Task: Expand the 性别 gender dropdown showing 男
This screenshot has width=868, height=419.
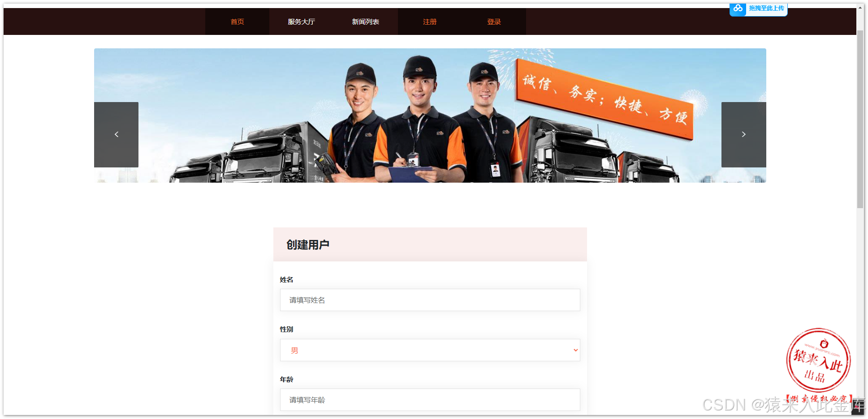Action: coord(430,350)
